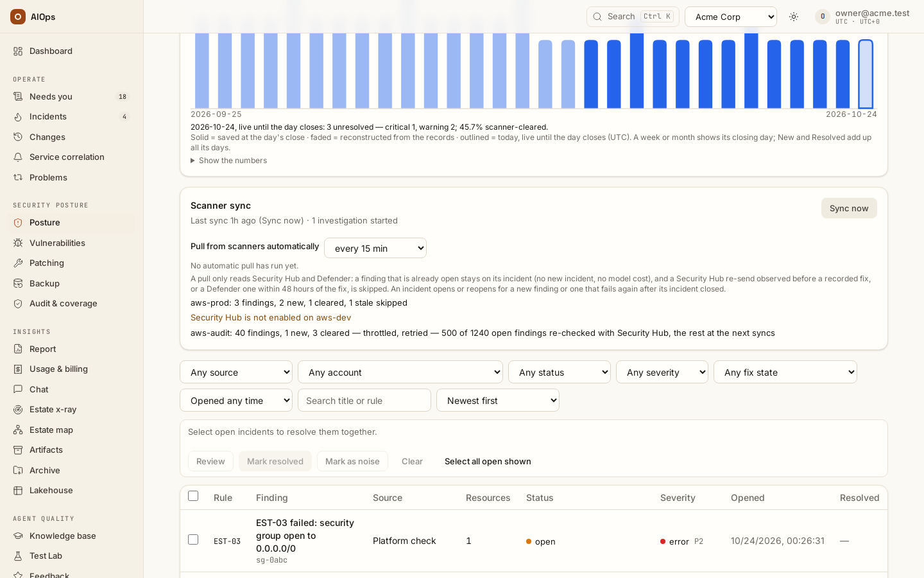Click the Estate x-ray icon
The width and height of the screenshot is (924, 578).
pyautogui.click(x=18, y=410)
